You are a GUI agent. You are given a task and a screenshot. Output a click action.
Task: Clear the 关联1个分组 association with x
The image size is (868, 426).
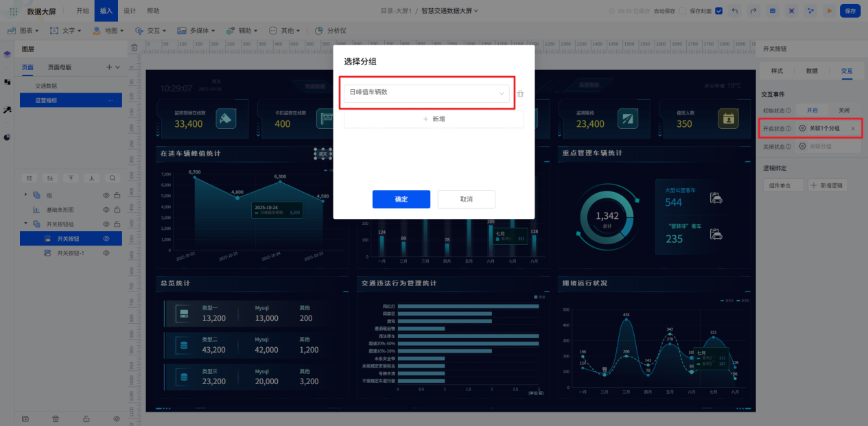click(853, 128)
